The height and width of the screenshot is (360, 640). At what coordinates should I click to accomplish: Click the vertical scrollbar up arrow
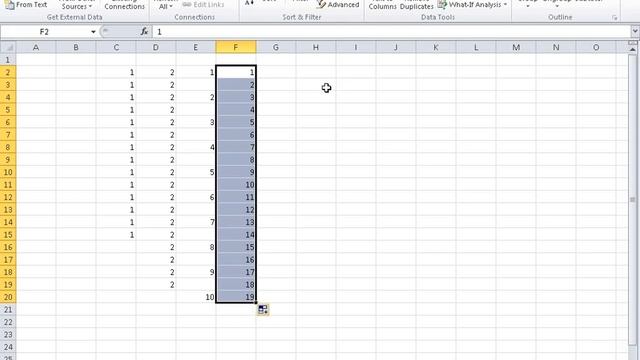[x=632, y=49]
